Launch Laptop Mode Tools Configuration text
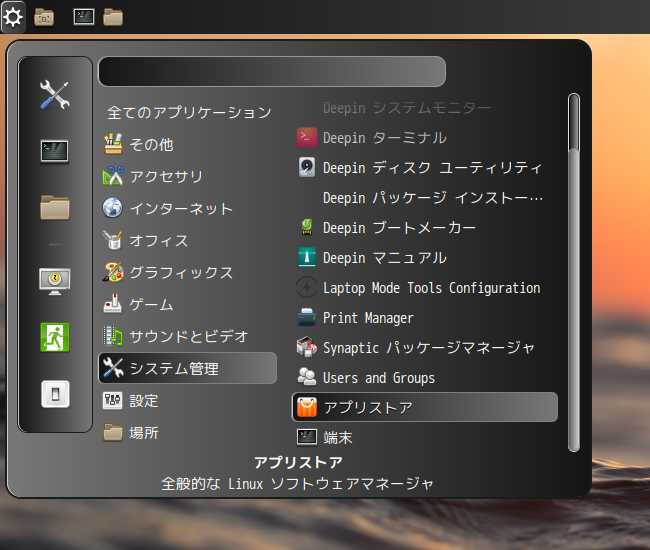The image size is (650, 550). 432,288
